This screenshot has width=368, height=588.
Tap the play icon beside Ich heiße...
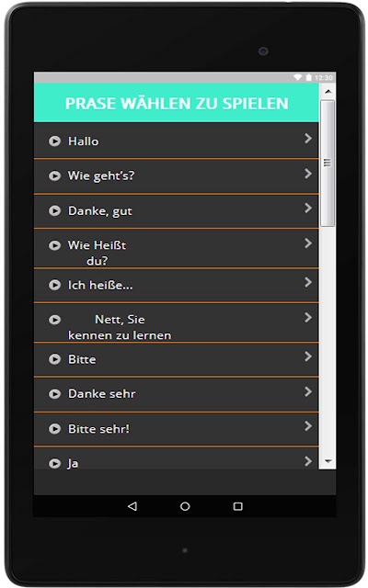coord(55,285)
